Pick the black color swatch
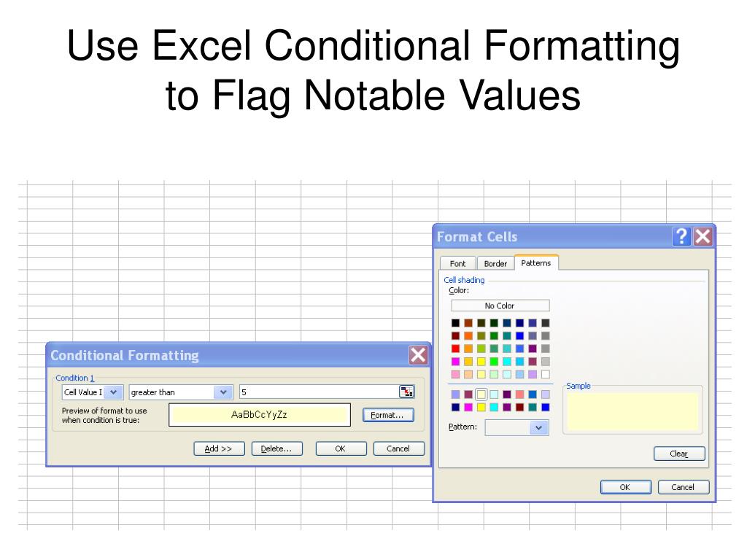 pos(455,323)
